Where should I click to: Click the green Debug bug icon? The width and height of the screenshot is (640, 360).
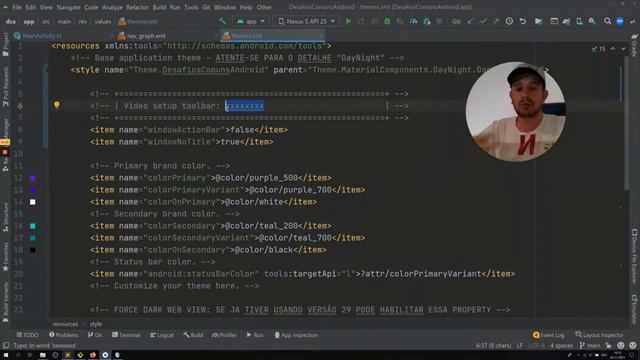click(x=387, y=21)
